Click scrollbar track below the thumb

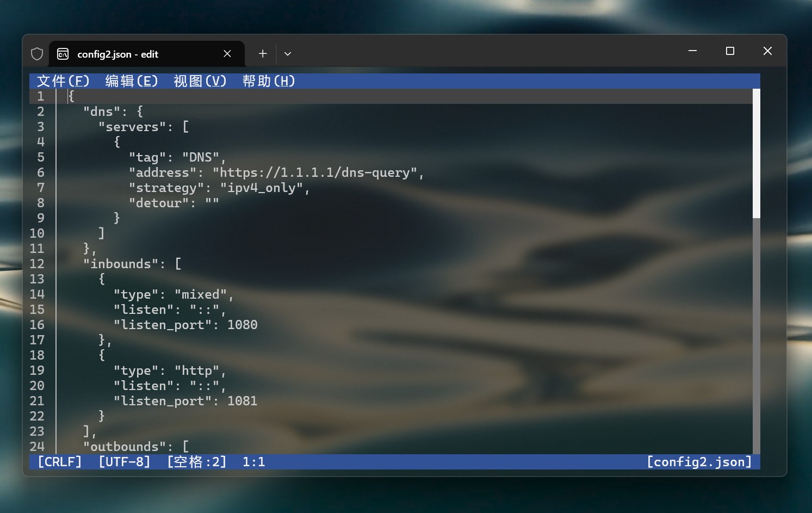(757, 336)
